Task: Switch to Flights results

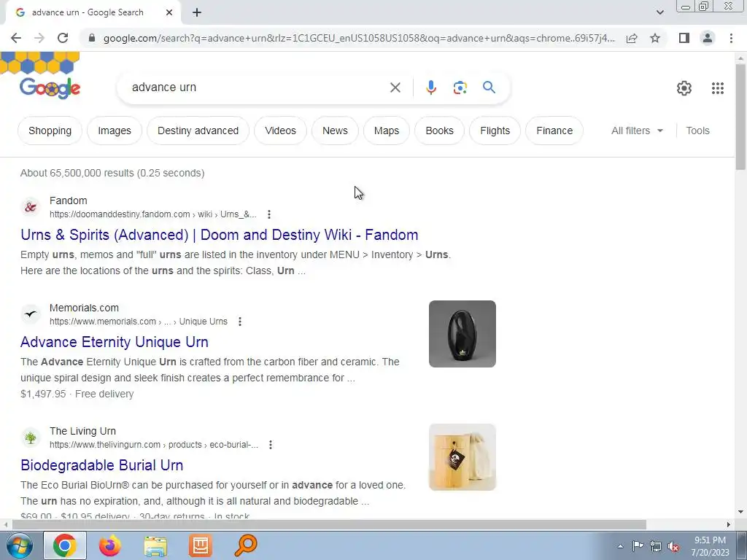Action: 495,131
